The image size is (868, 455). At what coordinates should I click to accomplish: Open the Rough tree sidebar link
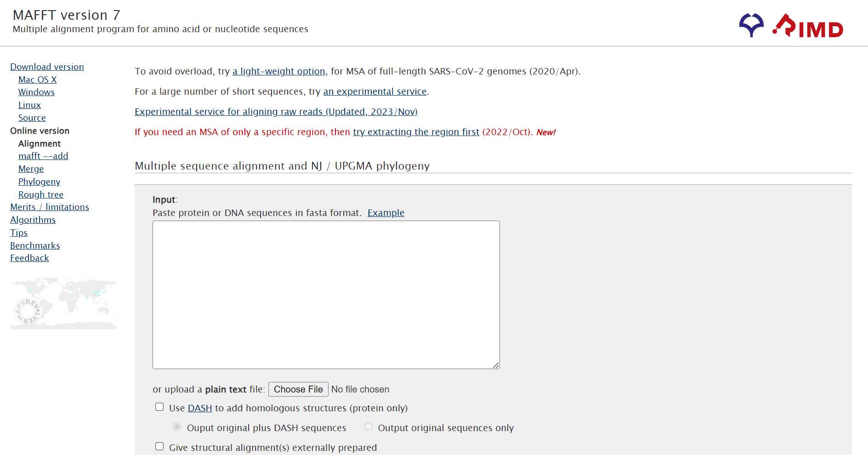[x=41, y=194]
